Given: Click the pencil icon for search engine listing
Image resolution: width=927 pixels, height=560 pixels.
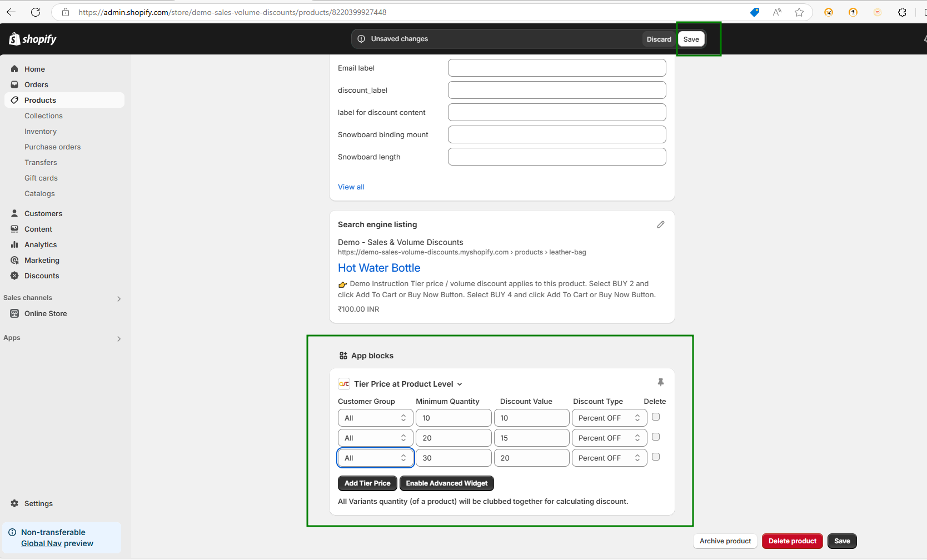Looking at the screenshot, I should pos(660,224).
